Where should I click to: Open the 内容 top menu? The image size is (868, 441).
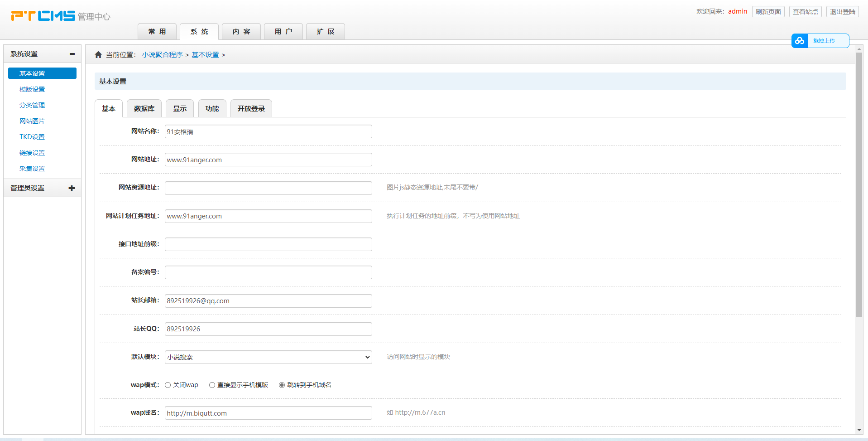pyautogui.click(x=241, y=32)
